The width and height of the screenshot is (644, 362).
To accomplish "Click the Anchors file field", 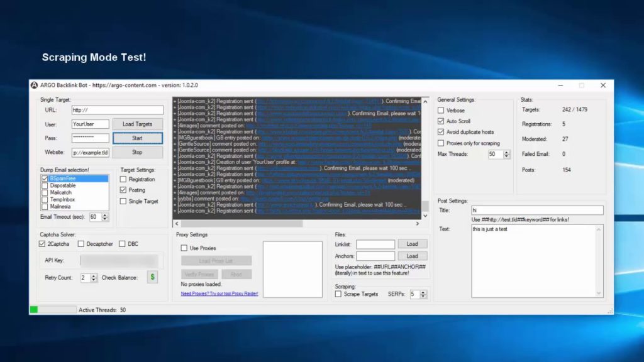I will (x=375, y=256).
